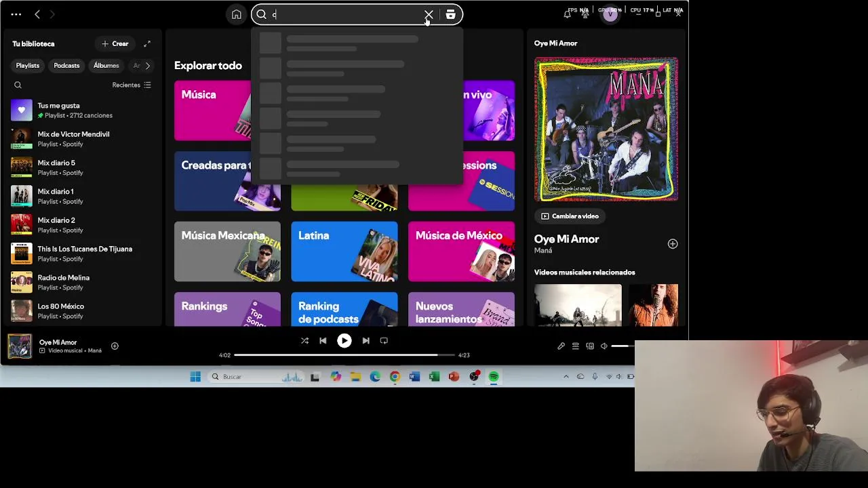This screenshot has width=868, height=488.
Task: Toggle repeat mode
Action: coord(384,341)
